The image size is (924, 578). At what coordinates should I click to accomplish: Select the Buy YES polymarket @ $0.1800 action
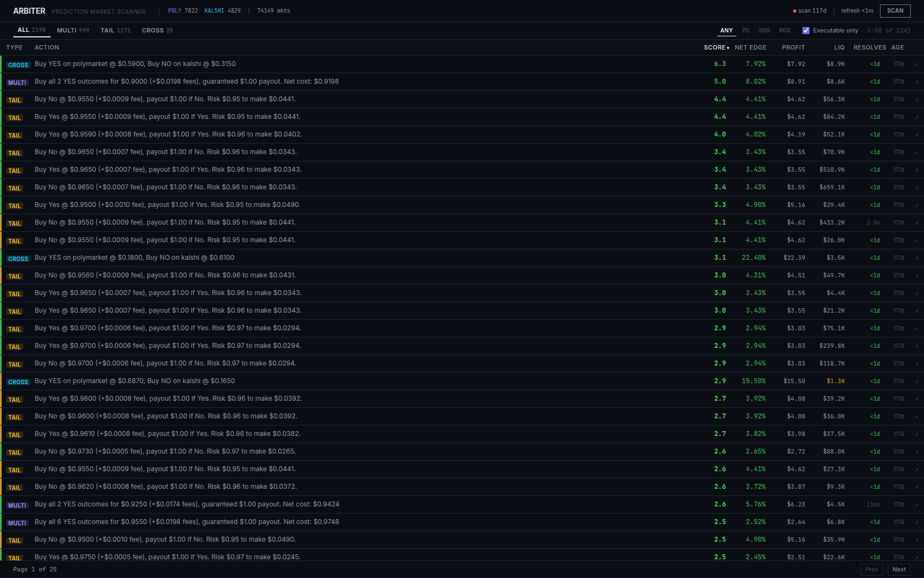tap(134, 258)
